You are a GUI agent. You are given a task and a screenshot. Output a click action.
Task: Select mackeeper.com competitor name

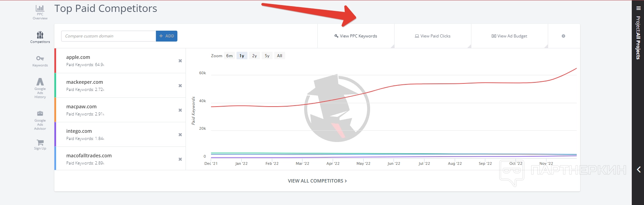point(85,82)
